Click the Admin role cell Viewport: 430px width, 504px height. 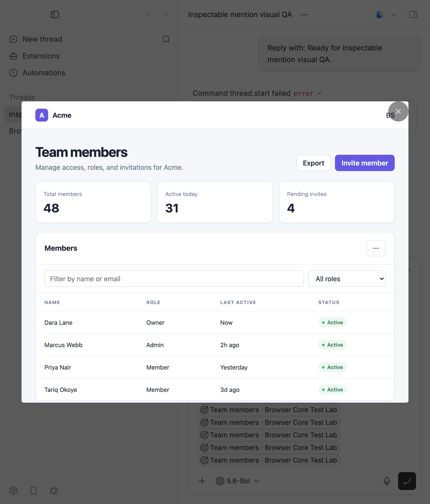pos(155,345)
